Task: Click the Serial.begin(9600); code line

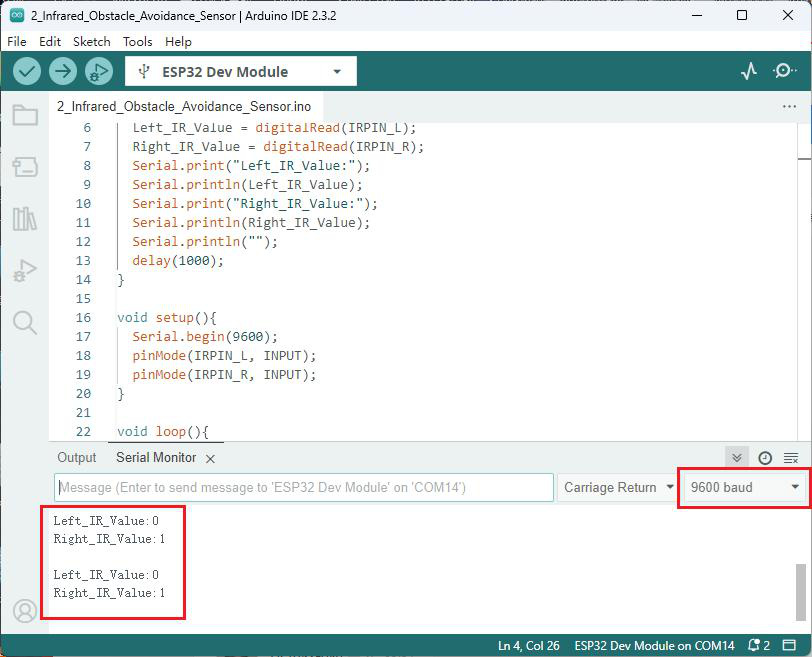Action: [x=205, y=337]
